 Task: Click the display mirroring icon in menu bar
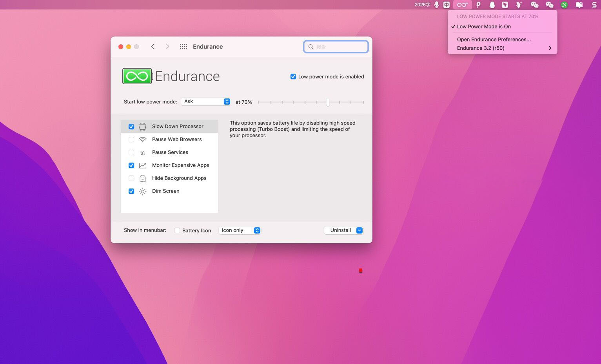[579, 5]
